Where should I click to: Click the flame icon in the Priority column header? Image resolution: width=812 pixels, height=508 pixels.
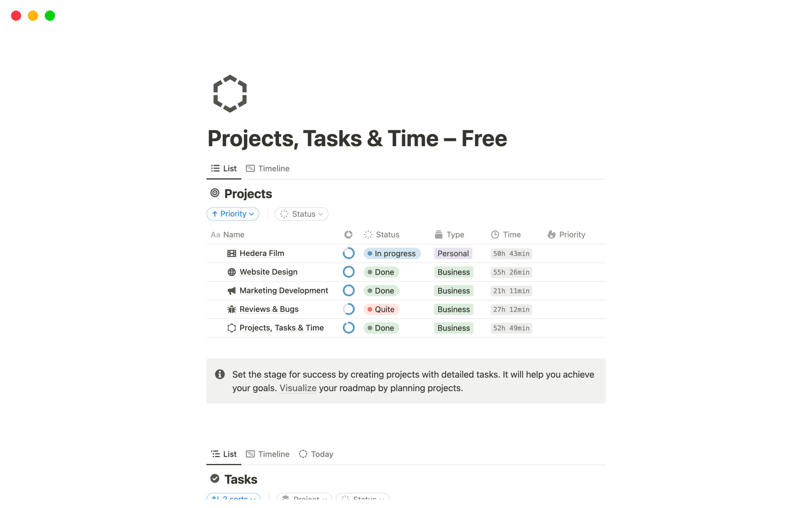(551, 234)
